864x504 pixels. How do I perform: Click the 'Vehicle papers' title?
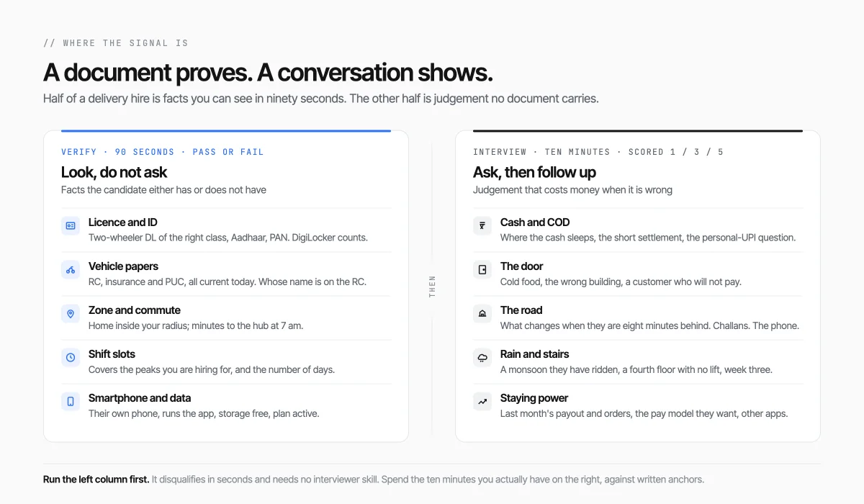pos(123,266)
